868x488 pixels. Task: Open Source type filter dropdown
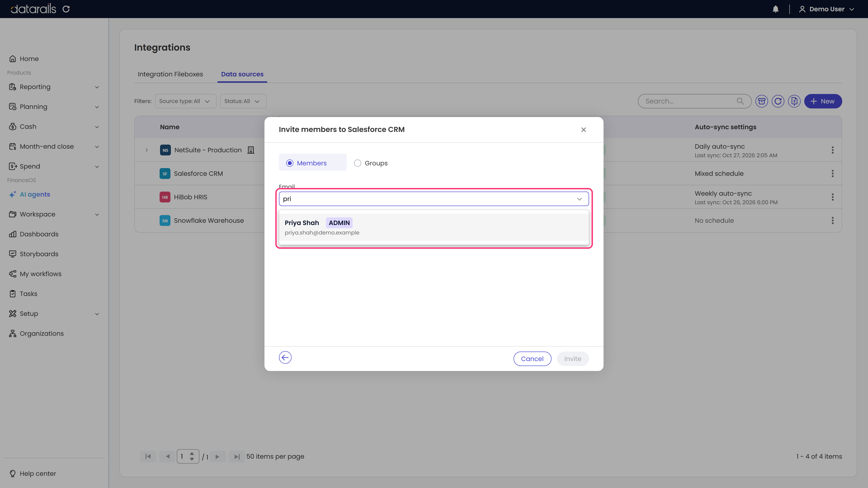pyautogui.click(x=185, y=101)
